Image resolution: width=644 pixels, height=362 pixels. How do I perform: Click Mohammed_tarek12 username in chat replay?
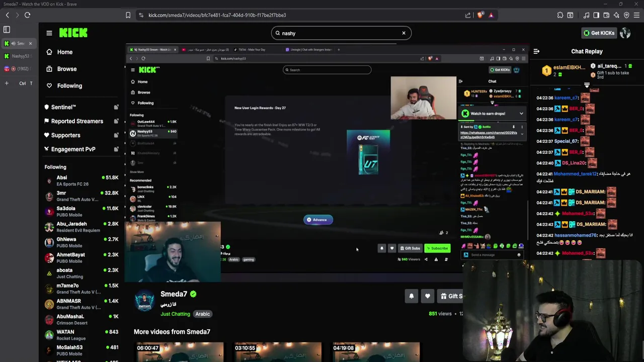click(x=575, y=174)
